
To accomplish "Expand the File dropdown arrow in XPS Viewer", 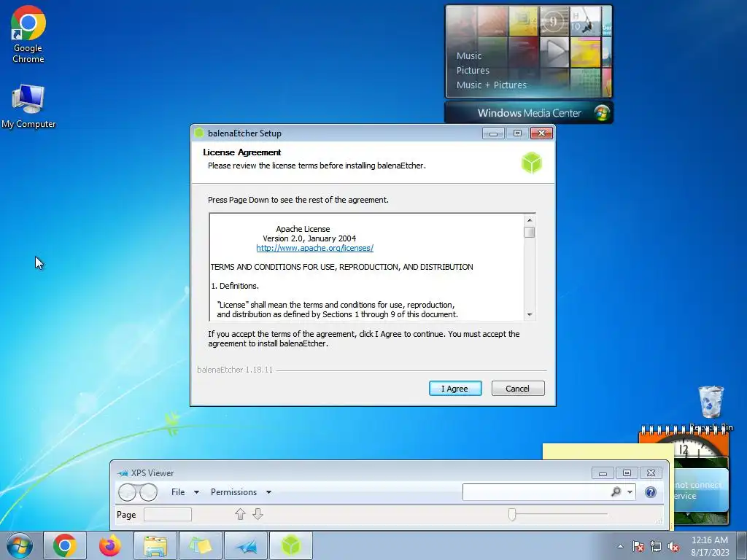I will [196, 492].
